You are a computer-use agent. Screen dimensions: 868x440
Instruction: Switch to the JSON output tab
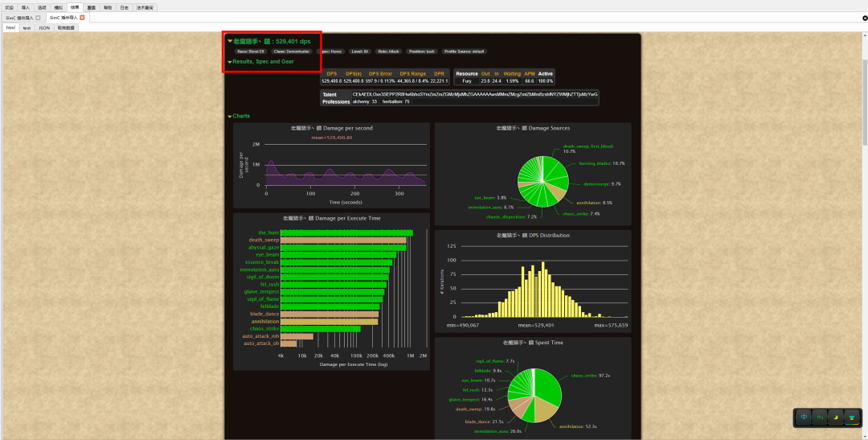click(44, 27)
